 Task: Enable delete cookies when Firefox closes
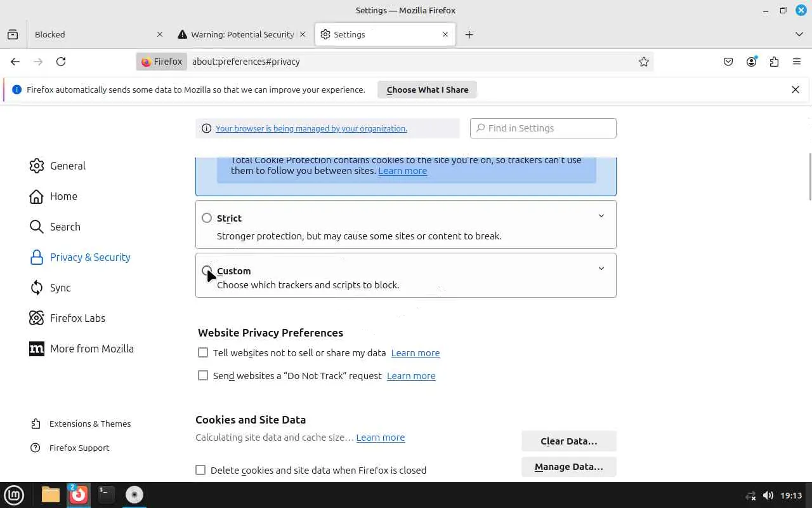(x=200, y=470)
